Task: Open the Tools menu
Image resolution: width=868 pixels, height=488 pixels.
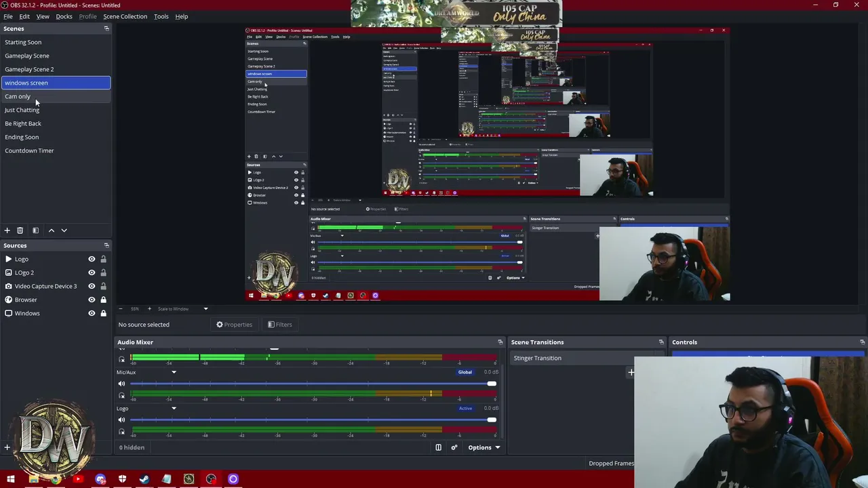Action: 161,16
